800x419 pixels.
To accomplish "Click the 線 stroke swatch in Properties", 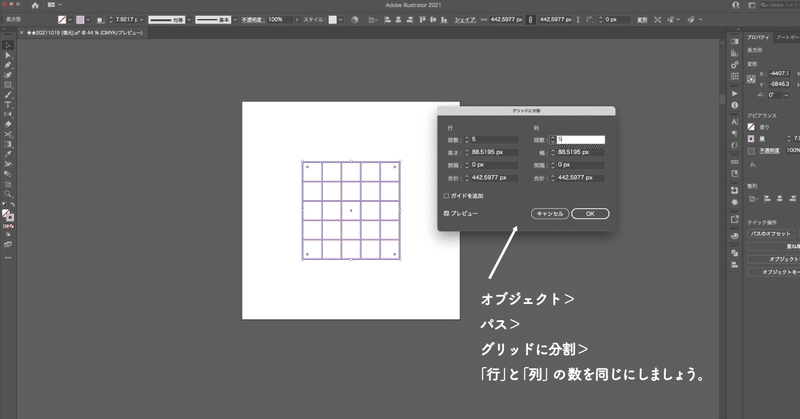I will click(x=751, y=139).
